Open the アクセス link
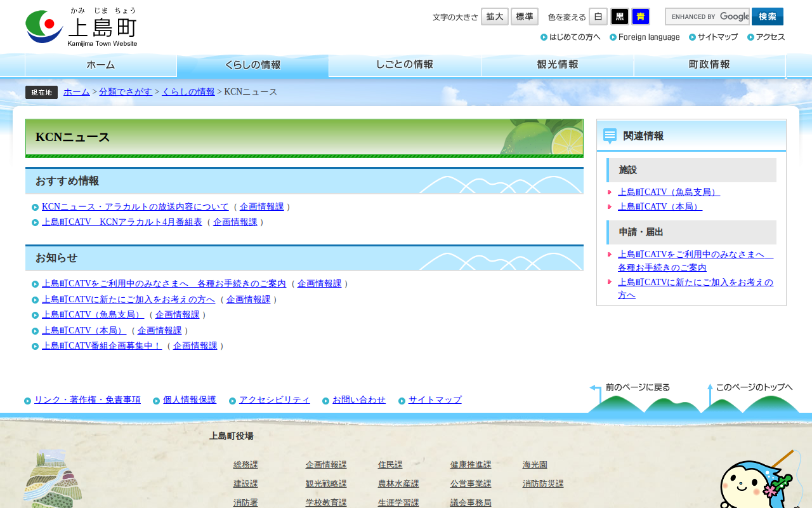The height and width of the screenshot is (508, 812). [x=766, y=37]
